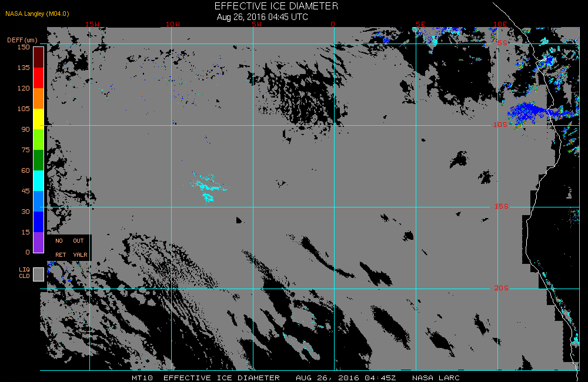
Task: Click the 15S latitude label
Action: (502, 206)
